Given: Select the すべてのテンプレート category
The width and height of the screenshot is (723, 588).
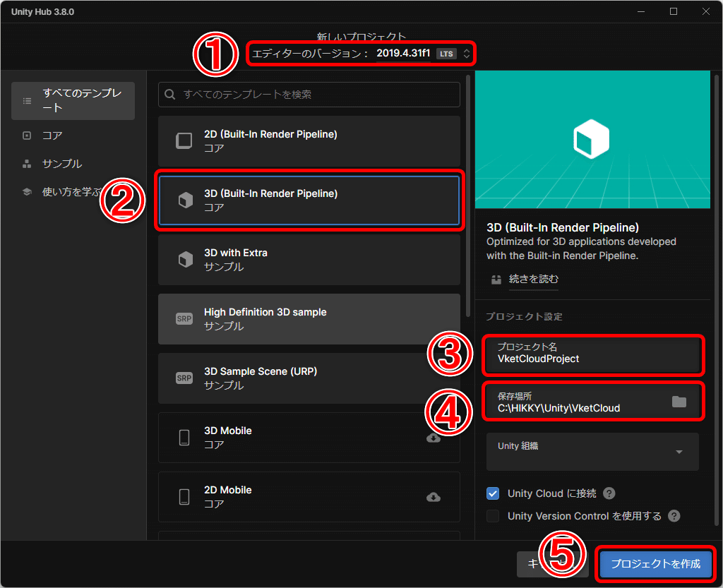Looking at the screenshot, I should click(73, 101).
